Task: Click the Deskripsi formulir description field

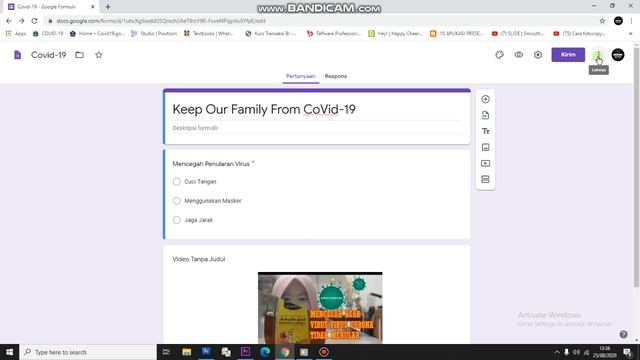Action: pyautogui.click(x=316, y=128)
